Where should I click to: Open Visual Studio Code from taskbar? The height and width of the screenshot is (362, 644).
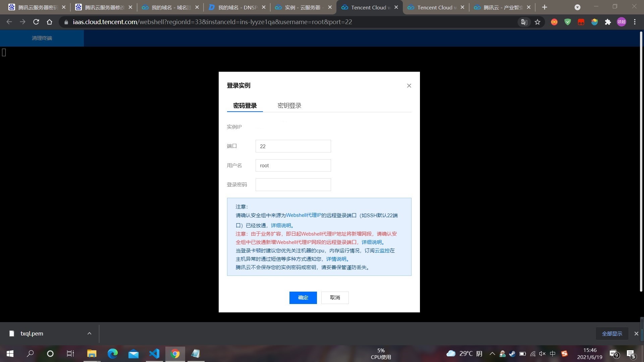coord(154,354)
